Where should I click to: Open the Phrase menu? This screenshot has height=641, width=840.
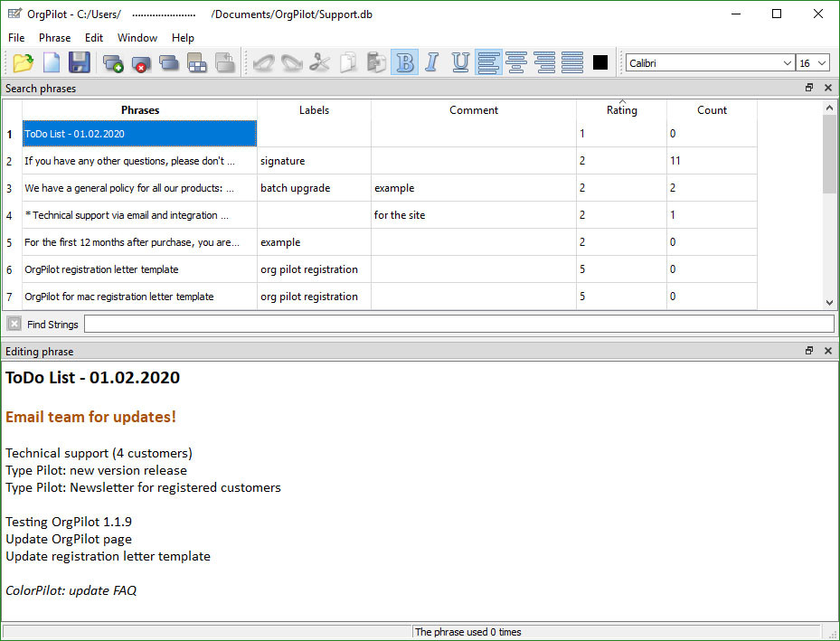coord(54,37)
